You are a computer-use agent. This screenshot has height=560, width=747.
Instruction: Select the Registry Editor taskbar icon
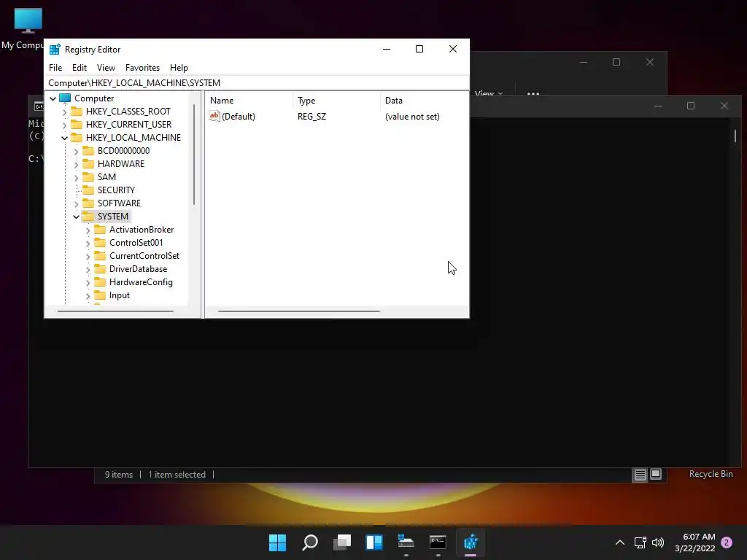click(471, 542)
